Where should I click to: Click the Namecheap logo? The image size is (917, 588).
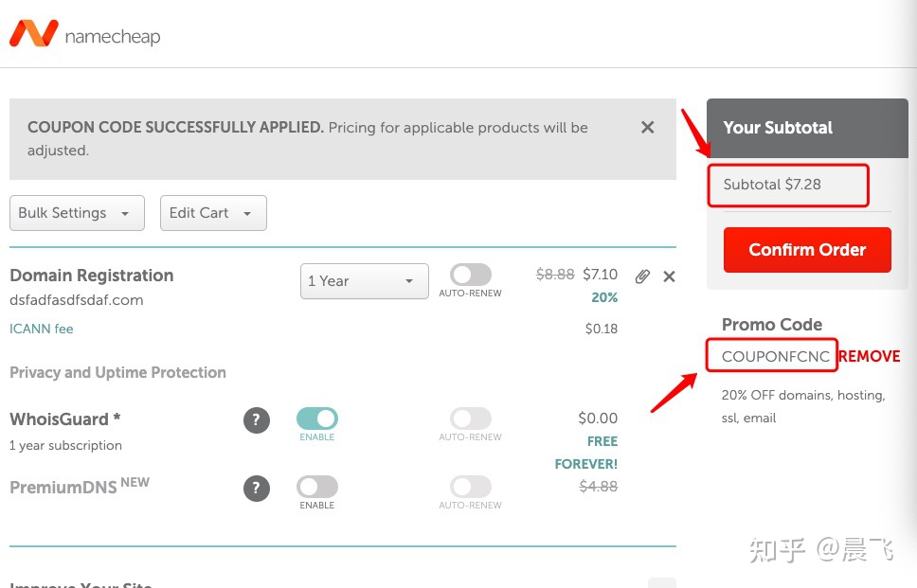click(x=84, y=34)
